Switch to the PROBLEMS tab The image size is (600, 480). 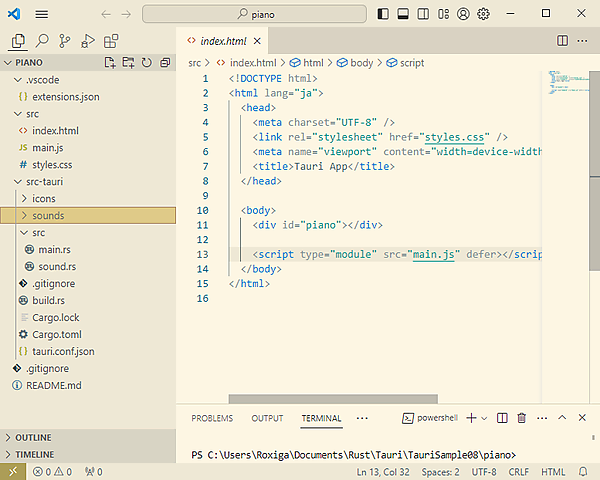212,418
